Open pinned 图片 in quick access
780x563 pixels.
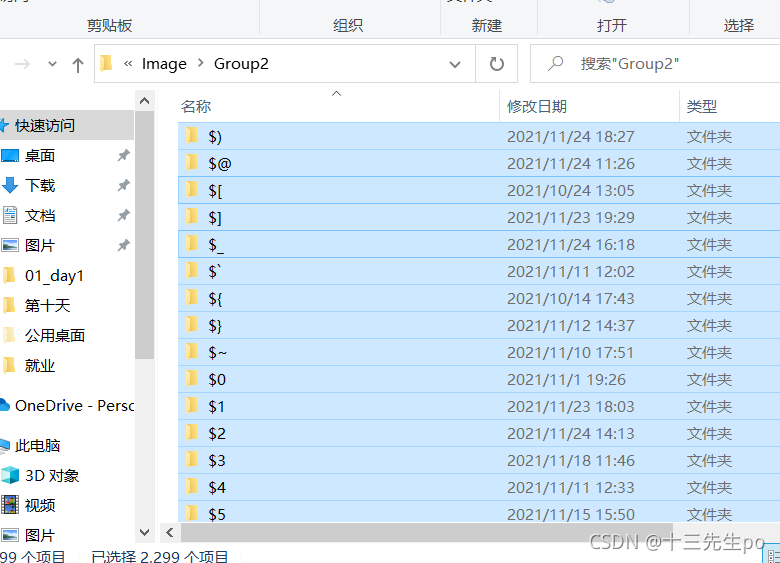(x=40, y=245)
